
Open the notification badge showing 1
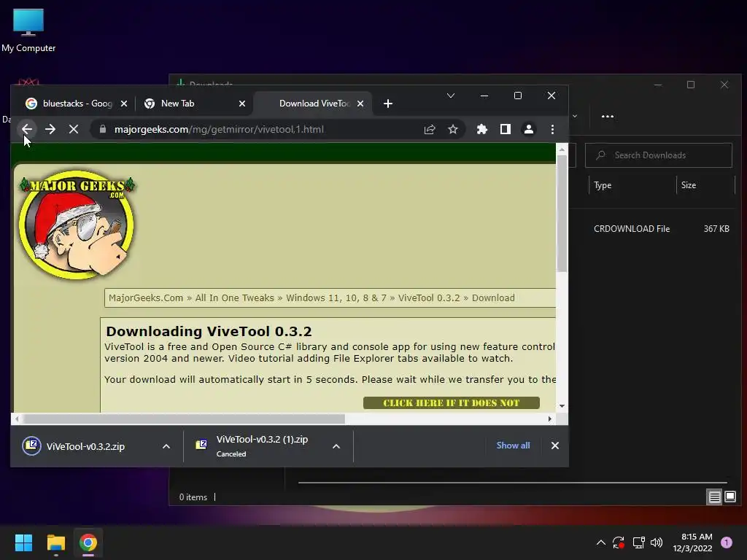[727, 542]
